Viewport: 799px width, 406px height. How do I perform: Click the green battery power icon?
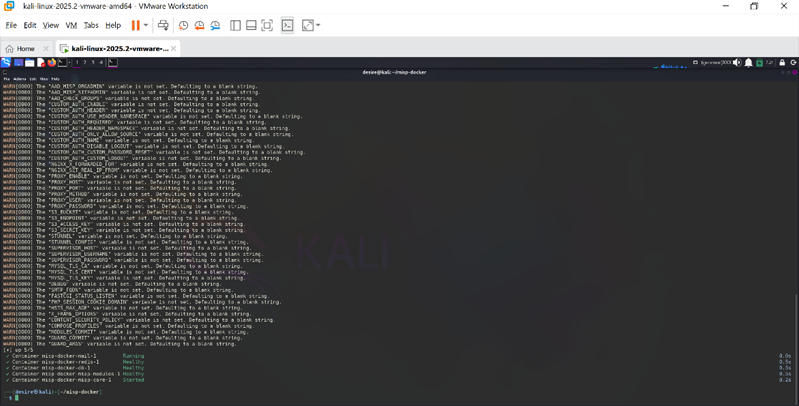coord(759,63)
